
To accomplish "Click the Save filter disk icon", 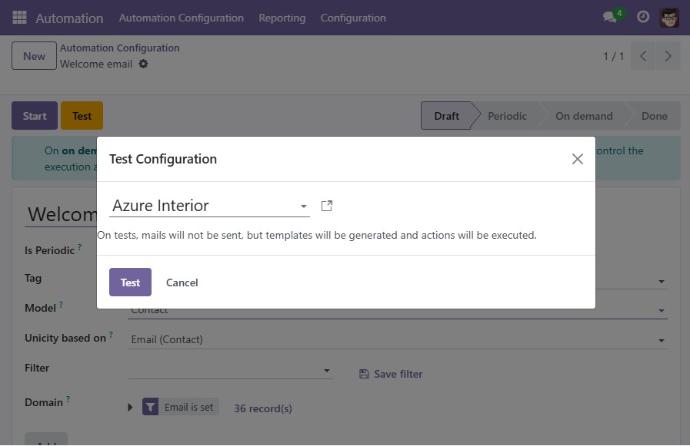I will click(364, 374).
